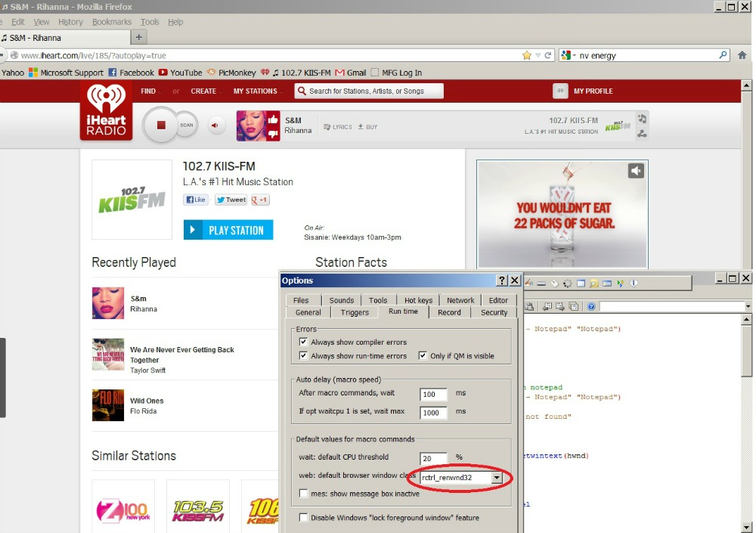Screen dimensions: 756x533
Task: Click the thumbs down icon for S&M
Action: tap(273, 134)
